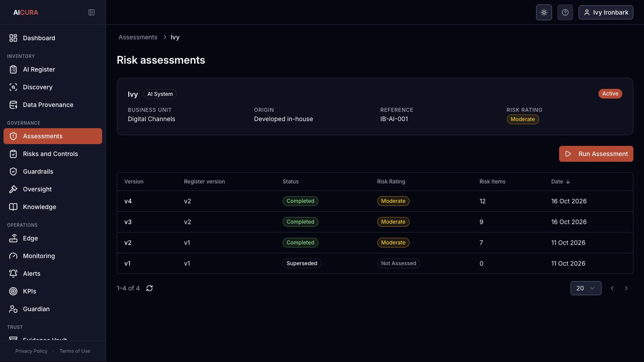Click the Active status badge
This screenshot has height=362, width=644.
pyautogui.click(x=610, y=94)
